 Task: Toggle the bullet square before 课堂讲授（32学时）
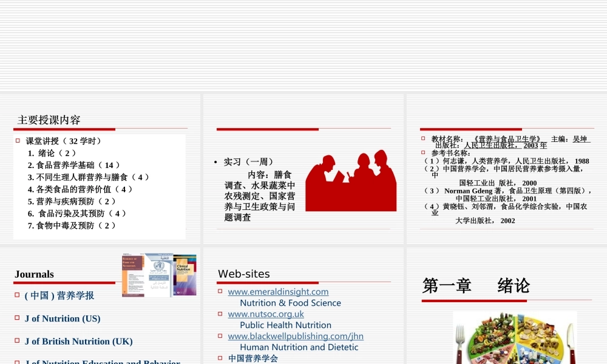(16, 140)
